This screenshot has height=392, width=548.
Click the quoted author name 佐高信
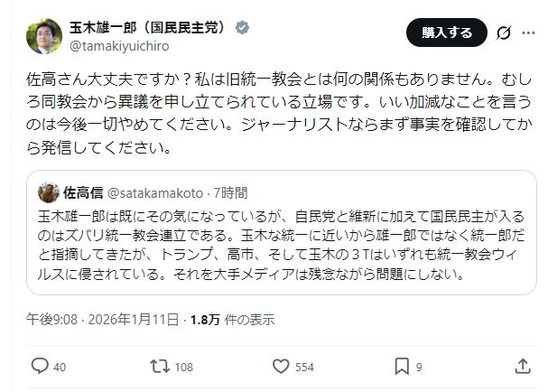(x=83, y=192)
